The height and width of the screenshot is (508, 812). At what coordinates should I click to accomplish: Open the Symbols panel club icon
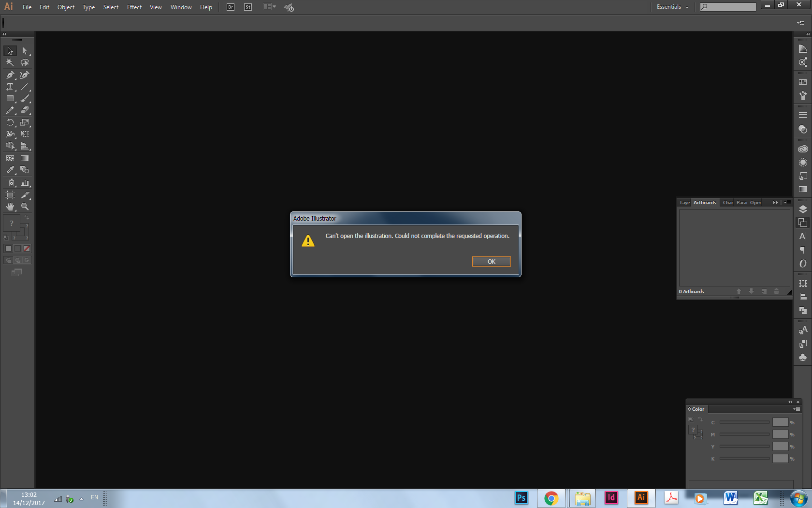803,358
